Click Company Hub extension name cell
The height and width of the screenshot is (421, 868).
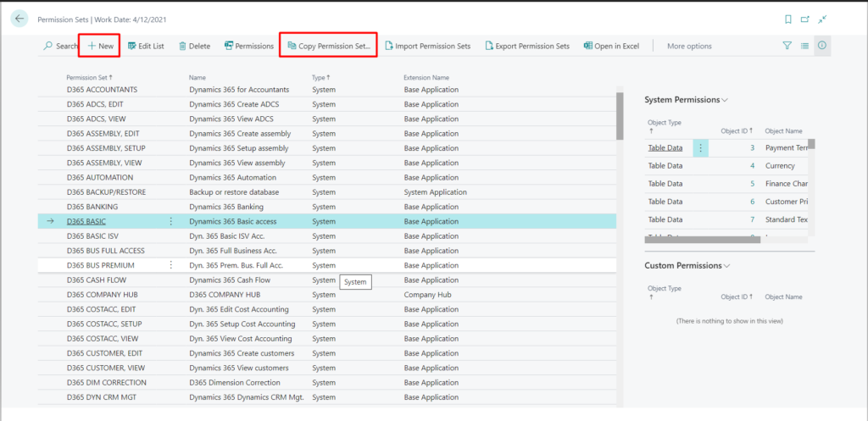426,294
